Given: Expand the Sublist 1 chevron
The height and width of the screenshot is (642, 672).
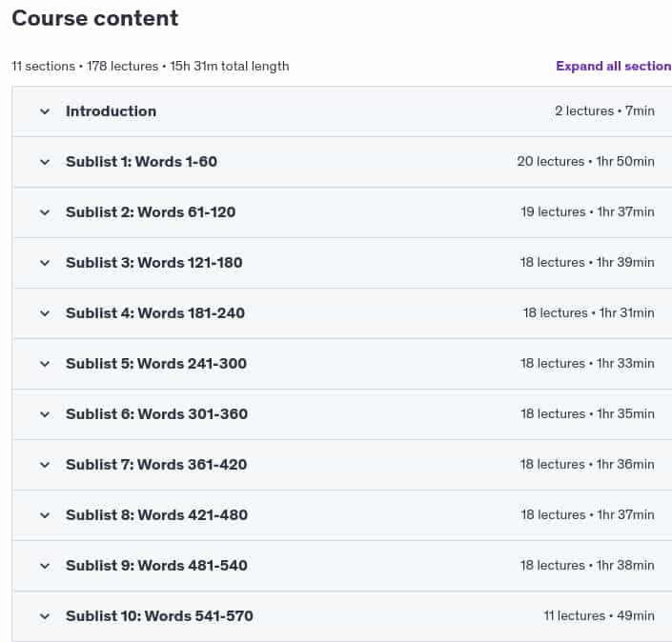Looking at the screenshot, I should pyautogui.click(x=45, y=162).
